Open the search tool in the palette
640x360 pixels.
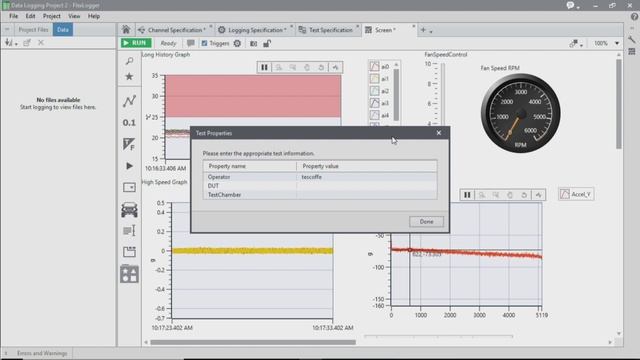pos(129,61)
